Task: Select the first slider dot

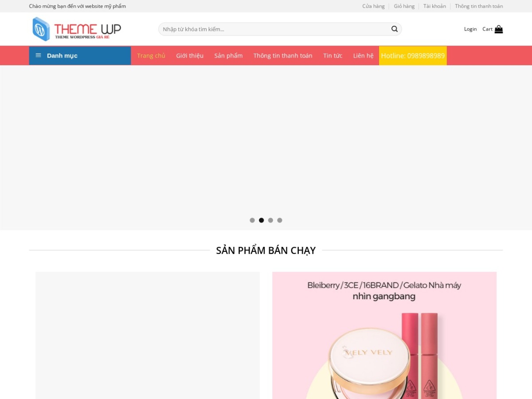Action: [x=252, y=220]
